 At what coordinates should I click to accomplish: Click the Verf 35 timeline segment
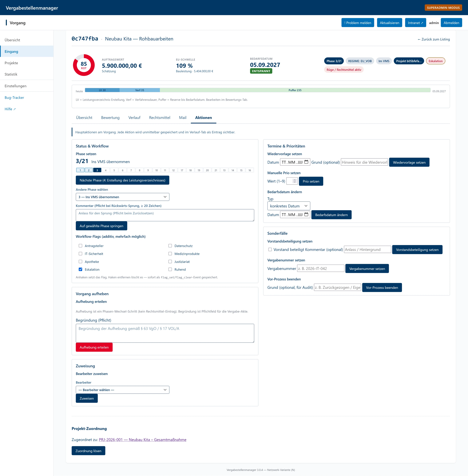pyautogui.click(x=140, y=90)
